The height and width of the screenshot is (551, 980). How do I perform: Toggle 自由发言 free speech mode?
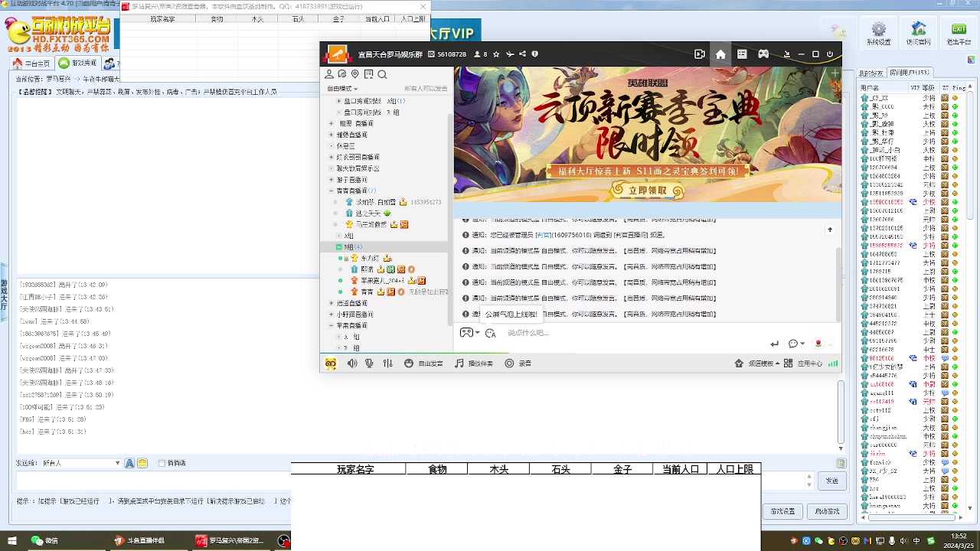tap(423, 364)
